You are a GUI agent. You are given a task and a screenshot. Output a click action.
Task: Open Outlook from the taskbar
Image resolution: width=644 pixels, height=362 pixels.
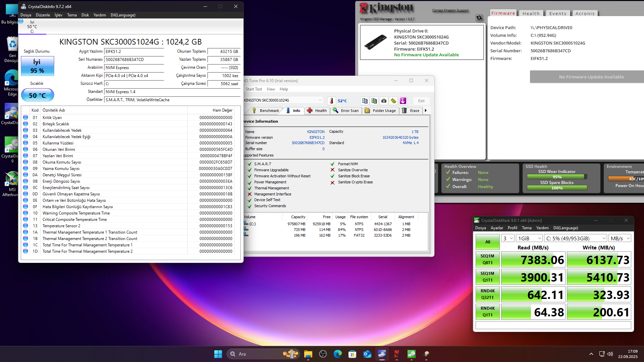[x=367, y=354]
